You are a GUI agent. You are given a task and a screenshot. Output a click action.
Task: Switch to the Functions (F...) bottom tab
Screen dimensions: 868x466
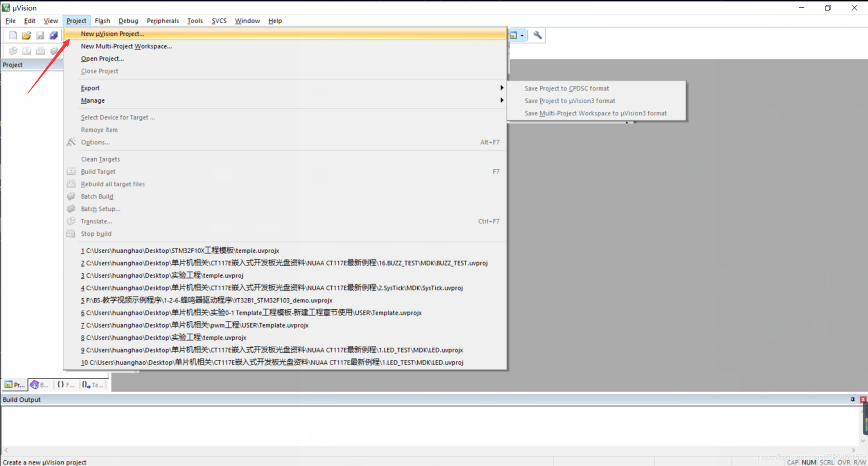pos(66,384)
